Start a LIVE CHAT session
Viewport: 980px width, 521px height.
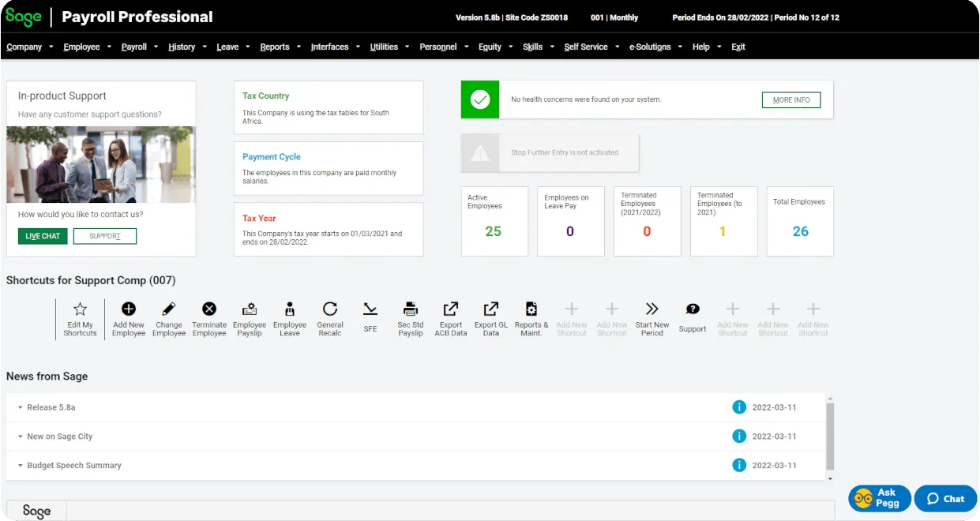(x=42, y=235)
